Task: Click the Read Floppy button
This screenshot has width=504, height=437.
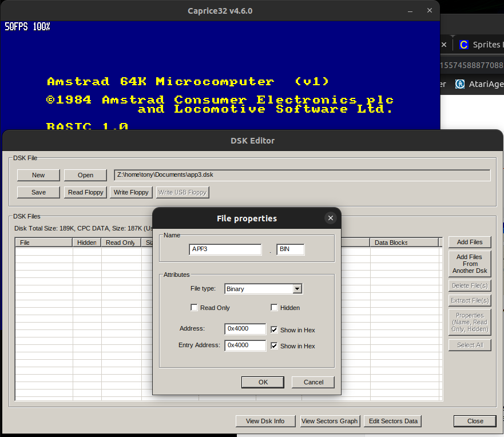Action: pyautogui.click(x=85, y=192)
